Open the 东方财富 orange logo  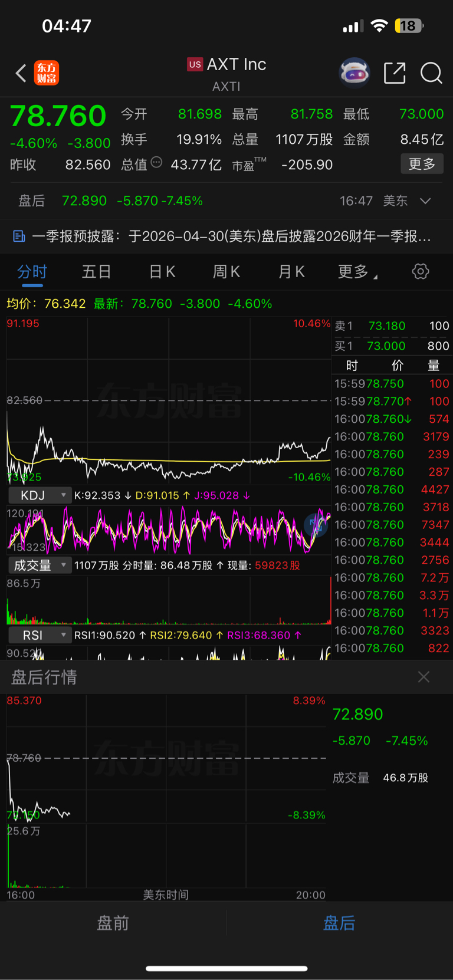pos(47,73)
